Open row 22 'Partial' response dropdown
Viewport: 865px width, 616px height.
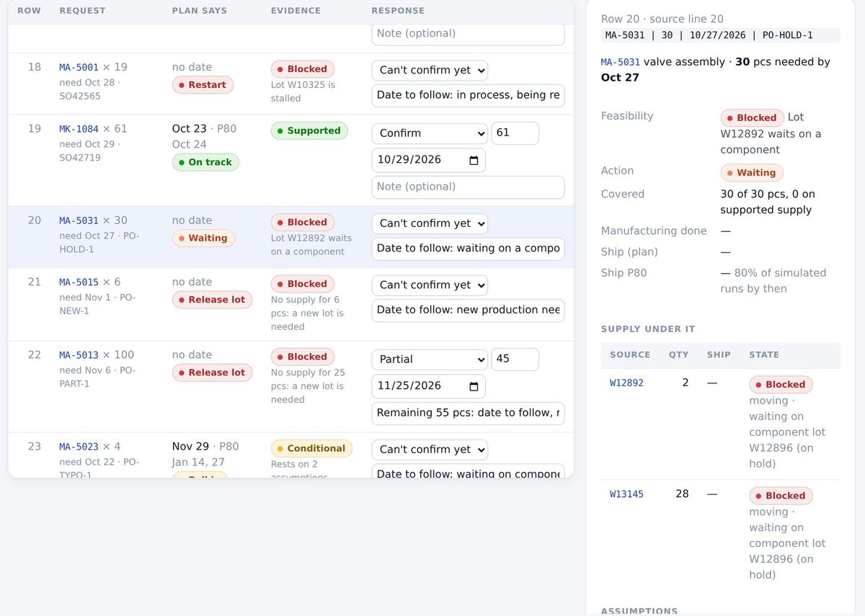(x=430, y=360)
